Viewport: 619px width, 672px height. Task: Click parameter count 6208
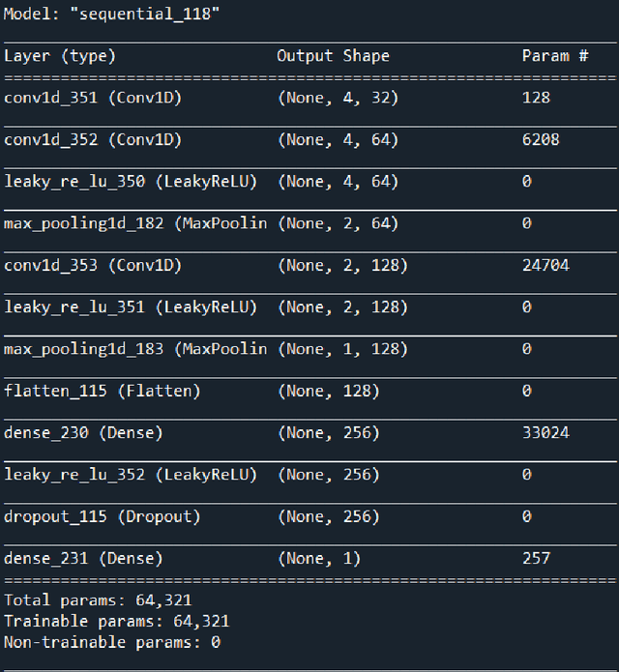pyautogui.click(x=540, y=139)
